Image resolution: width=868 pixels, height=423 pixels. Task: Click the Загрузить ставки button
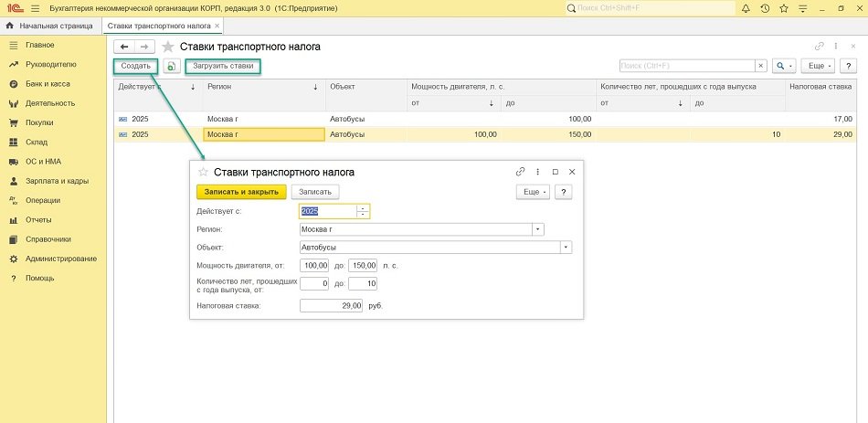pos(223,66)
